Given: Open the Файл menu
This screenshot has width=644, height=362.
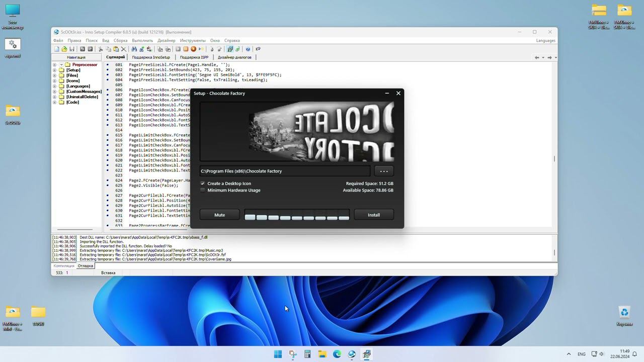Looking at the screenshot, I should click(x=58, y=40).
